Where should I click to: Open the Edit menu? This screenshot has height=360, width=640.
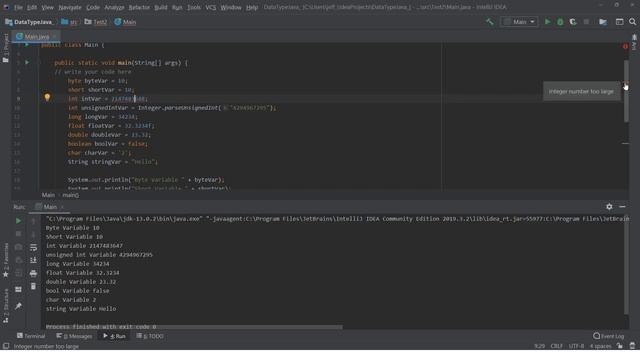point(32,7)
